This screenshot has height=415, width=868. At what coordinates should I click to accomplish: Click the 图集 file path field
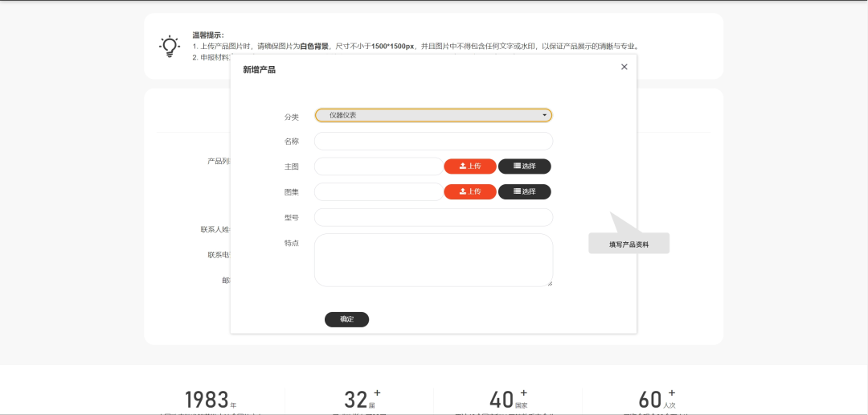pos(379,191)
